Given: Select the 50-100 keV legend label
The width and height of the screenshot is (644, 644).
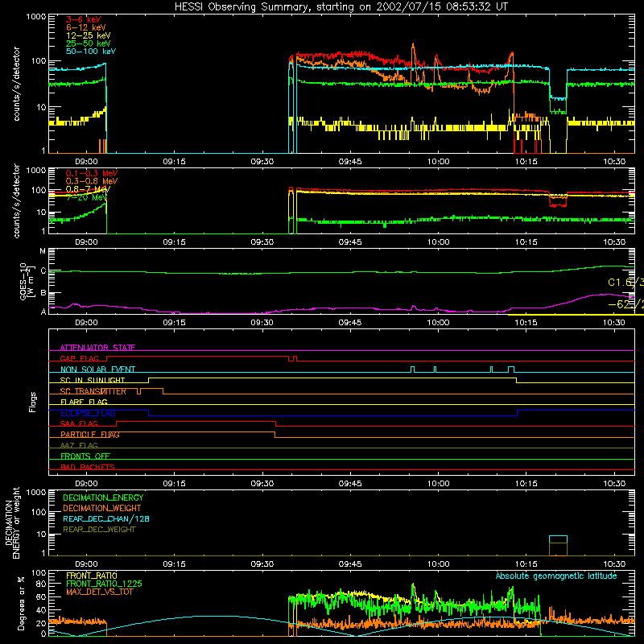Looking at the screenshot, I should [91, 52].
